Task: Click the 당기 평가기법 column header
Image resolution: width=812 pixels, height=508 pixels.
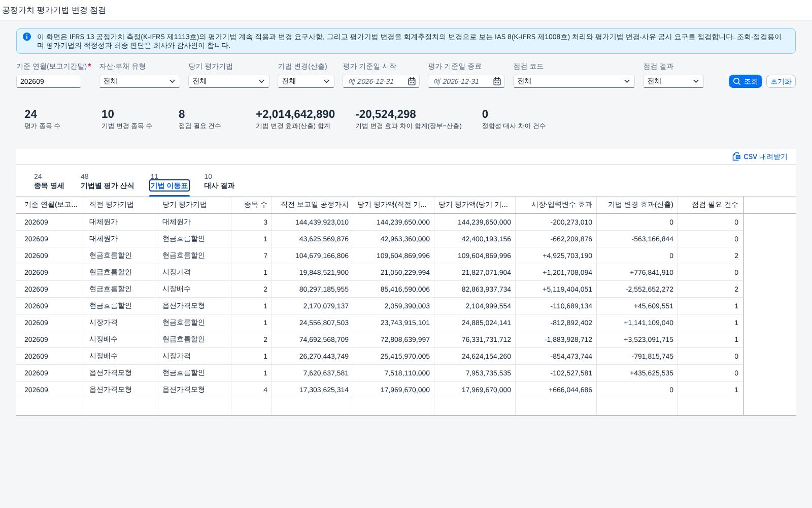Action: [194, 205]
